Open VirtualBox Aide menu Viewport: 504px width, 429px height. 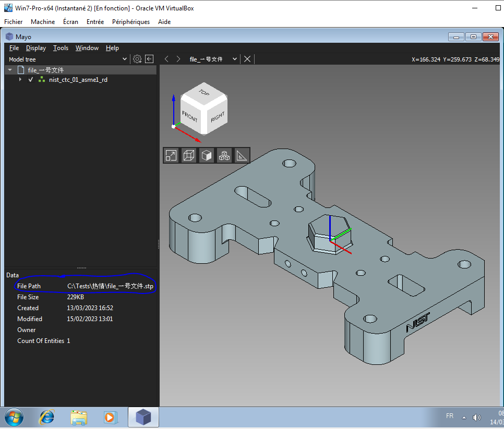tap(164, 21)
